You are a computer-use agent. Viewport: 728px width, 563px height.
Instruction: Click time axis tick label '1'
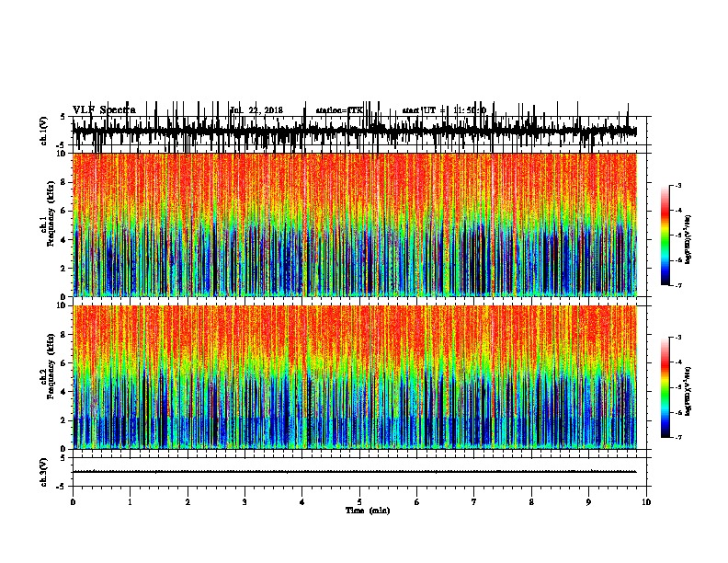tap(131, 502)
